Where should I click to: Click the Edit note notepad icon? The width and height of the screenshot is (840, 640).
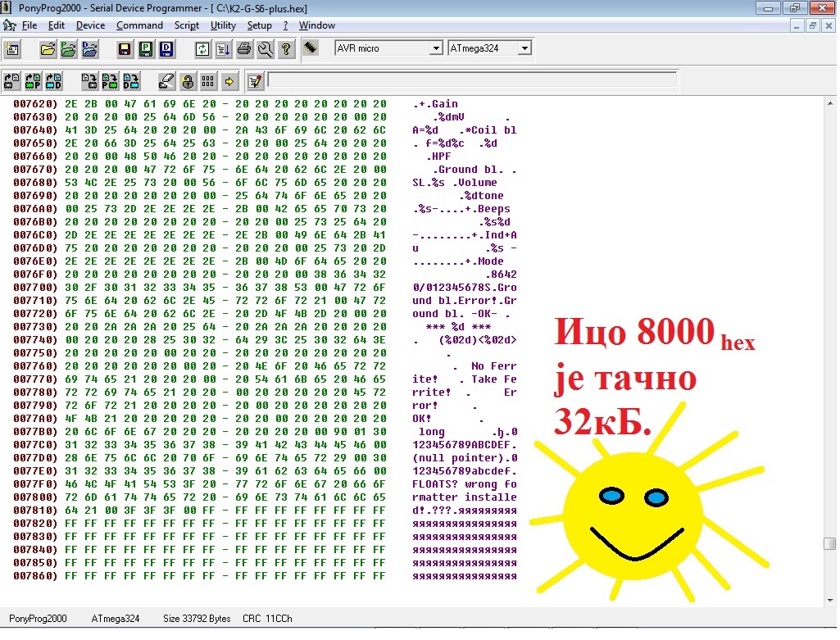click(254, 80)
